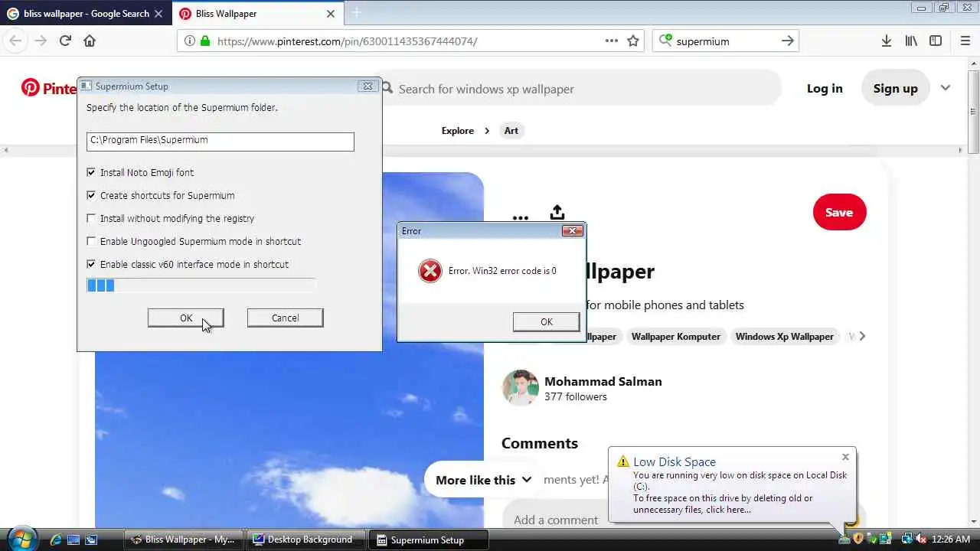This screenshot has height=551, width=980.
Task: Open new tab with plus button
Action: click(x=356, y=13)
